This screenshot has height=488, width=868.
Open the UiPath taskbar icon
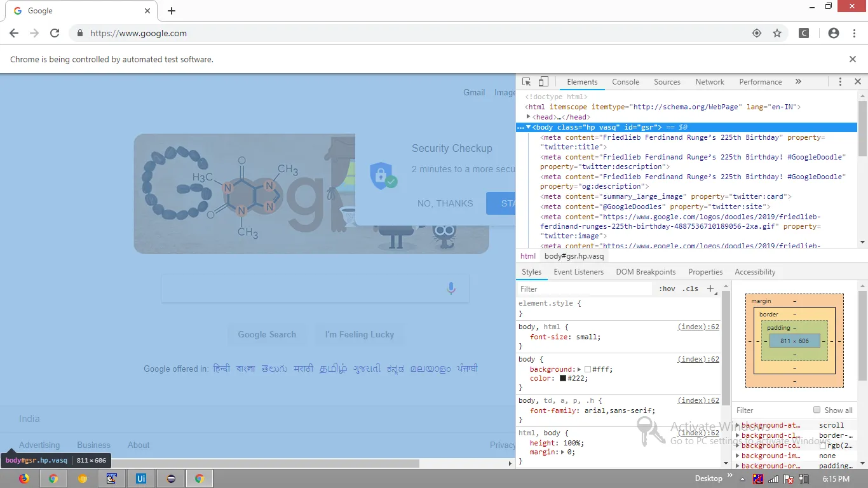tap(141, 478)
